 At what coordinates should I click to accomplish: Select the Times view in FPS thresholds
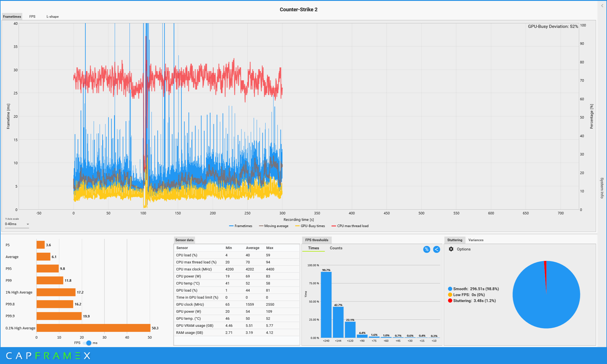click(x=313, y=248)
